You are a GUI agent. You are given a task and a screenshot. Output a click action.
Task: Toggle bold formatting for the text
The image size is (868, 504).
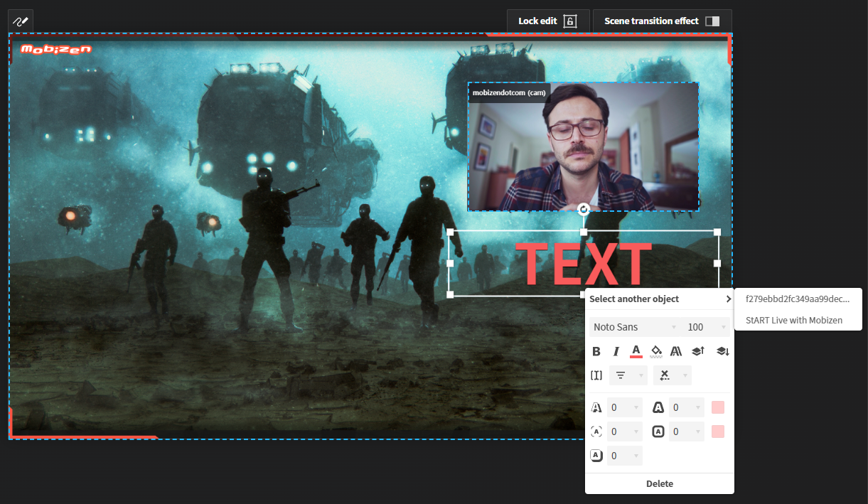click(x=596, y=351)
